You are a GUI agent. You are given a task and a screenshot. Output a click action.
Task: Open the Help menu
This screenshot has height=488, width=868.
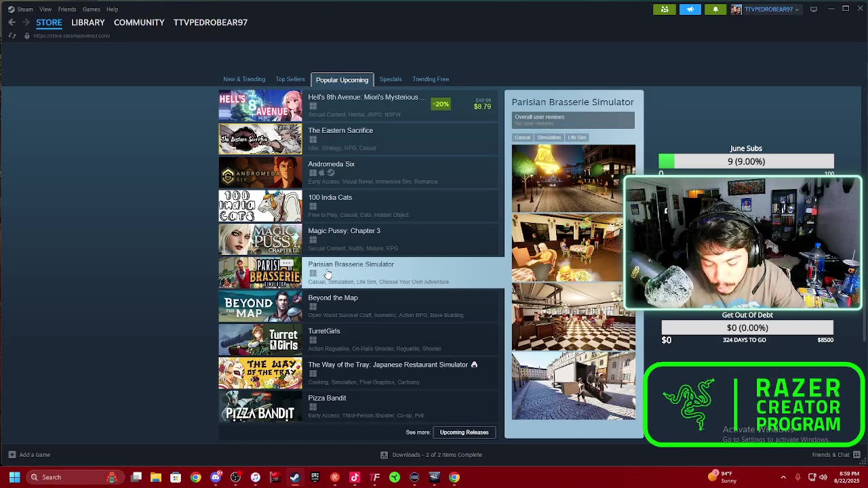tap(113, 9)
